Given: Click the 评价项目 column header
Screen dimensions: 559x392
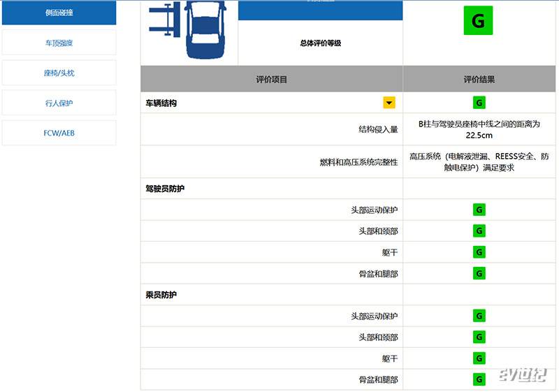Looking at the screenshot, I should [x=272, y=79].
